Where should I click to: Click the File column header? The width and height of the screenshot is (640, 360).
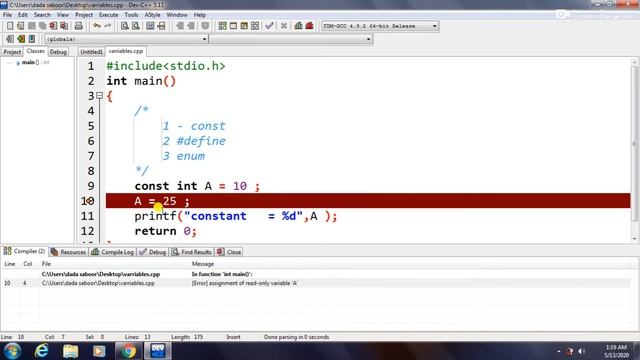(46, 264)
